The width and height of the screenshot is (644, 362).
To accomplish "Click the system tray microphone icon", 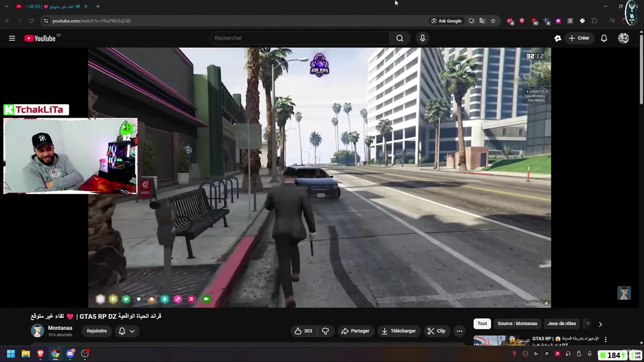I will (590, 354).
